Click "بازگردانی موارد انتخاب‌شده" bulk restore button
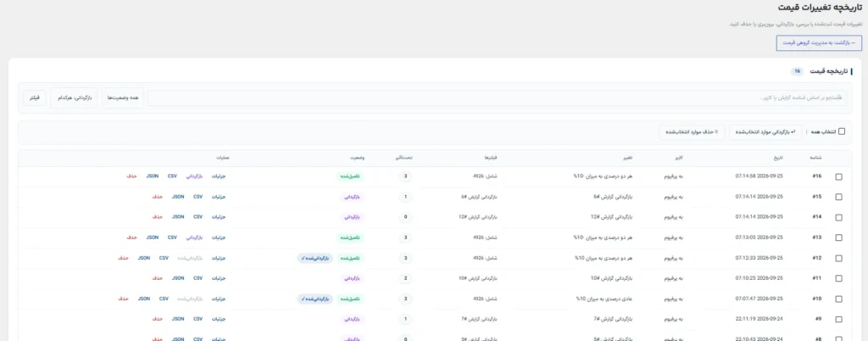This screenshot has height=341, width=868. point(766,131)
